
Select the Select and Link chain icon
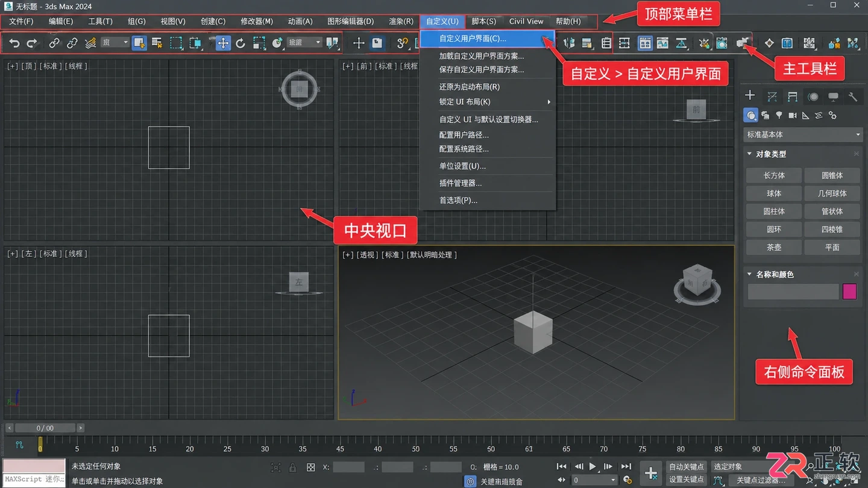point(54,43)
